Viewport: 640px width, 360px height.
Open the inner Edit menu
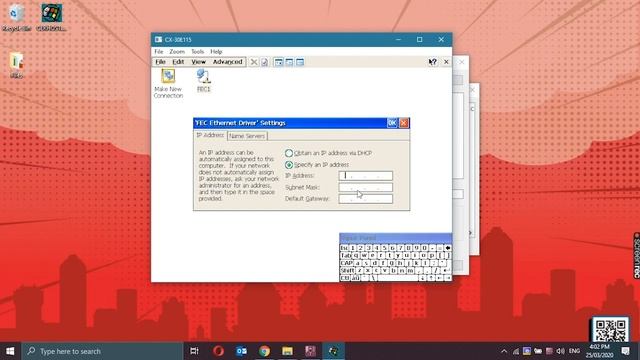[x=178, y=62]
